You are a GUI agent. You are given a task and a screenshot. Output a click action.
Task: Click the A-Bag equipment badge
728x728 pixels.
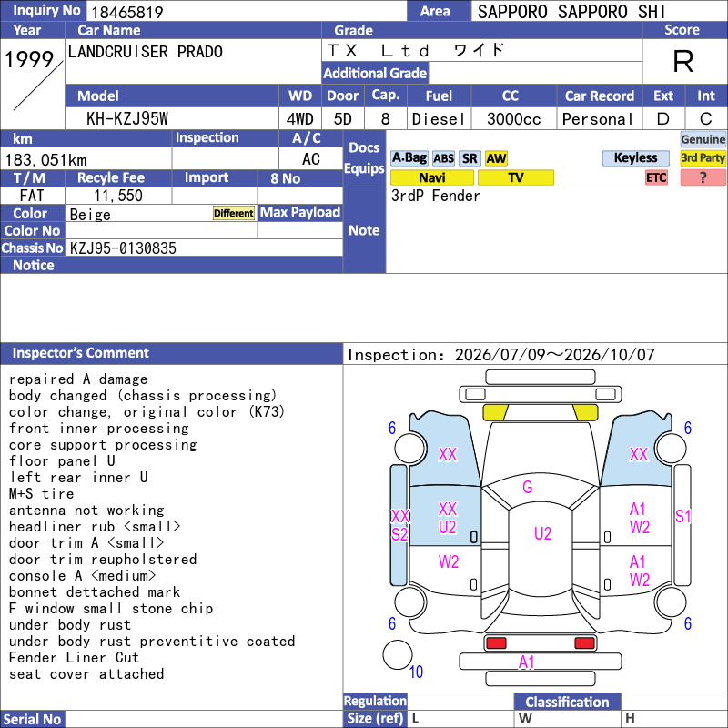409,157
